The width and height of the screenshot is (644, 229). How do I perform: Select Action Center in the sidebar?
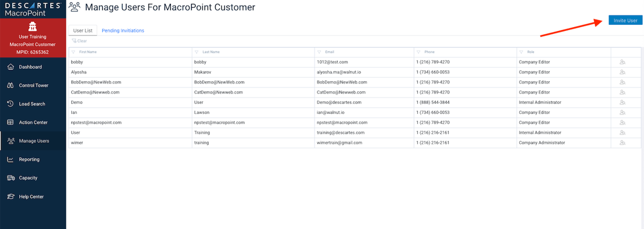click(x=33, y=122)
